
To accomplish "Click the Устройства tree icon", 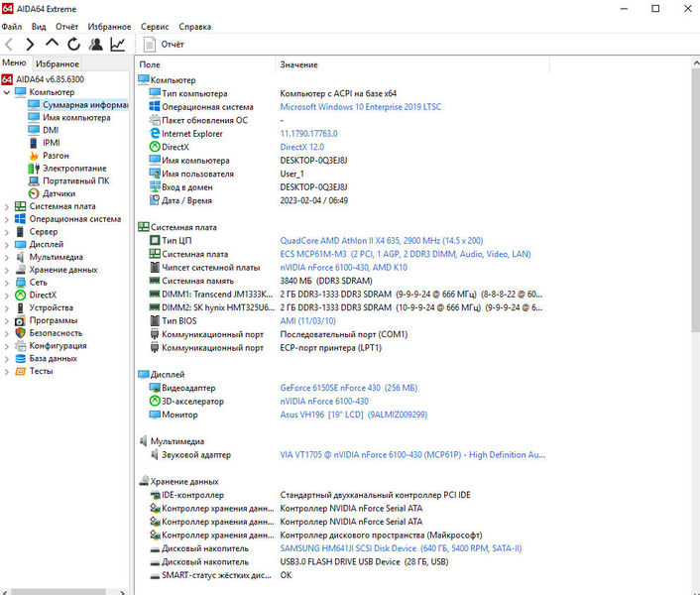I will pos(20,307).
